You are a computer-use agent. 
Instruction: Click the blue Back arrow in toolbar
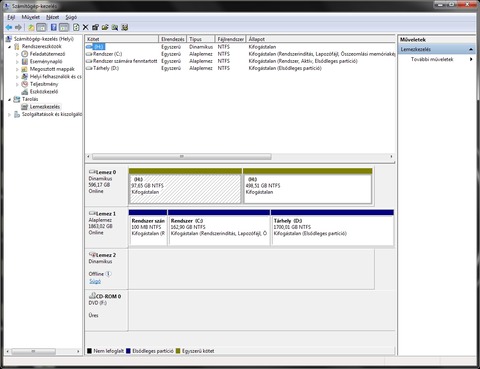[9, 27]
